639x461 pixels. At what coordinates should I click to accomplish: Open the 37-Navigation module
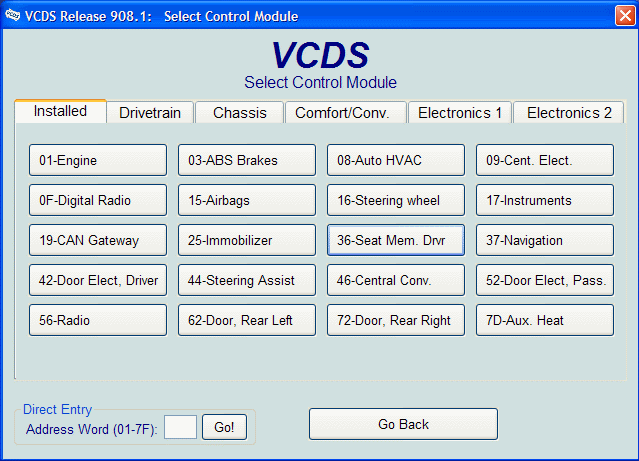tap(545, 240)
